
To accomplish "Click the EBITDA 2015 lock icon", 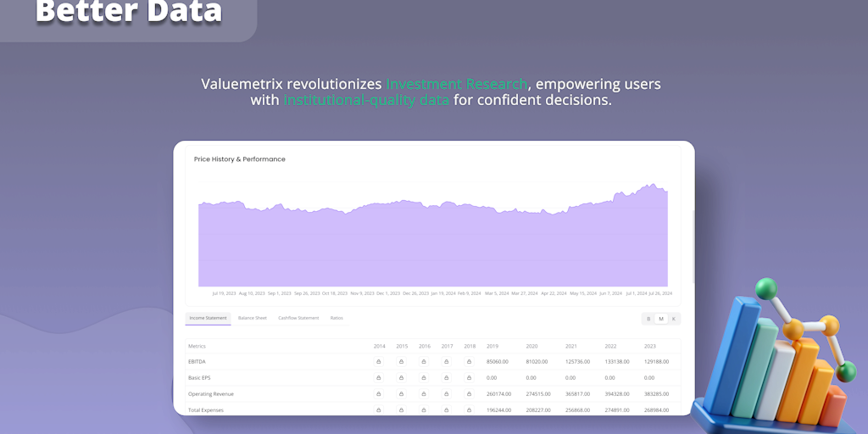I will 401,361.
